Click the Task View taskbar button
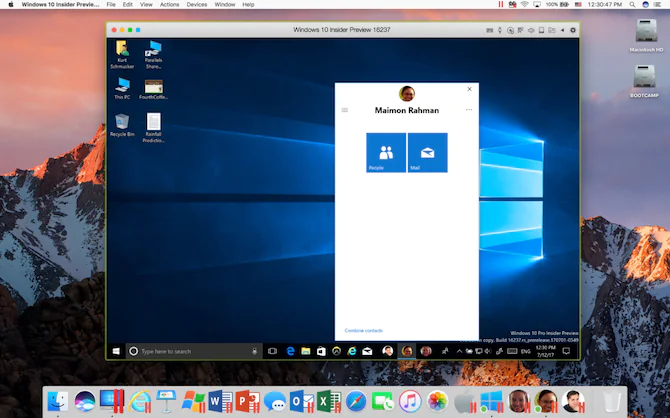 [272, 351]
